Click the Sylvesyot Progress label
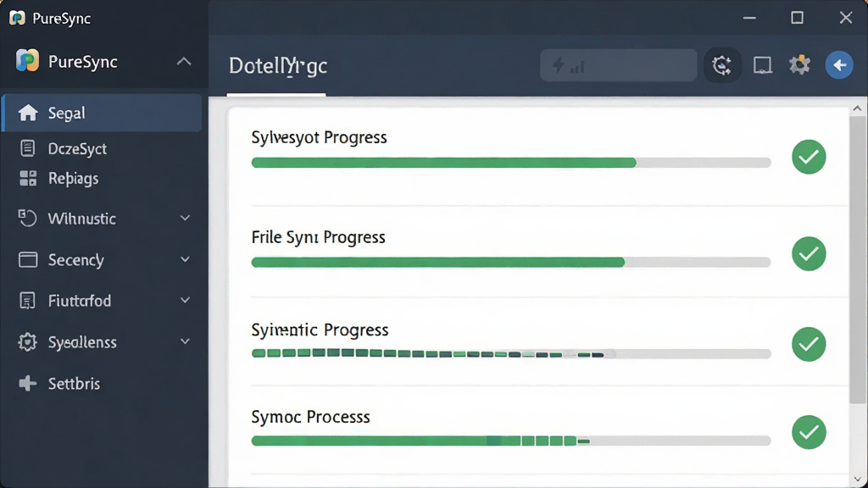 (x=319, y=138)
